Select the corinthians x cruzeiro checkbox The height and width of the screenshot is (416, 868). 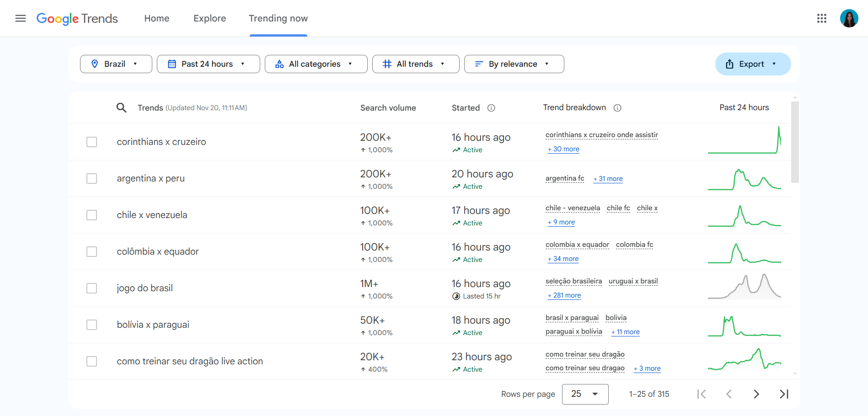tap(92, 142)
